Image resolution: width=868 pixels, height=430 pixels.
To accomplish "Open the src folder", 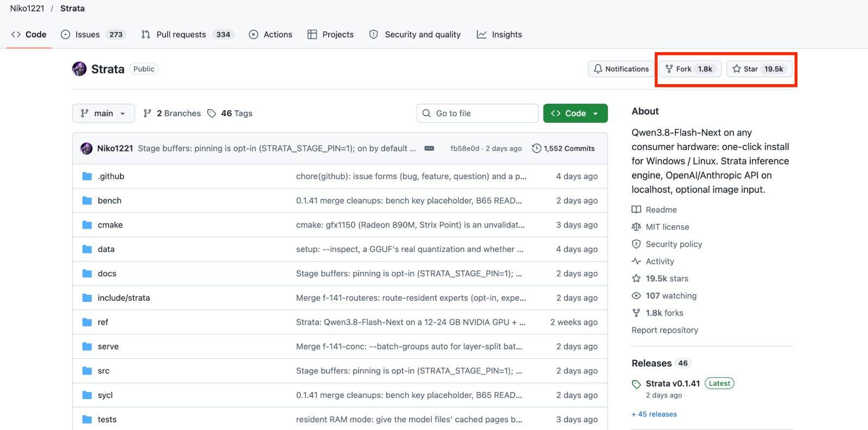I will (104, 371).
